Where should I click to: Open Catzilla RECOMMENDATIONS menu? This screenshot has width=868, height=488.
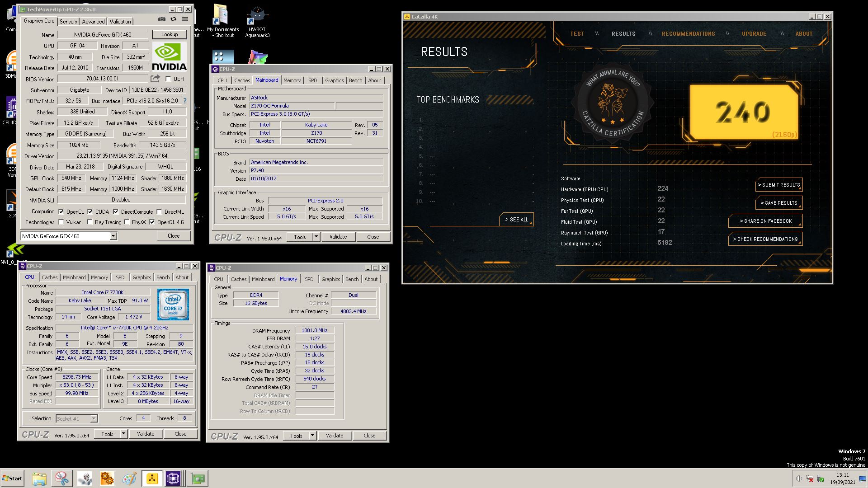(x=689, y=34)
